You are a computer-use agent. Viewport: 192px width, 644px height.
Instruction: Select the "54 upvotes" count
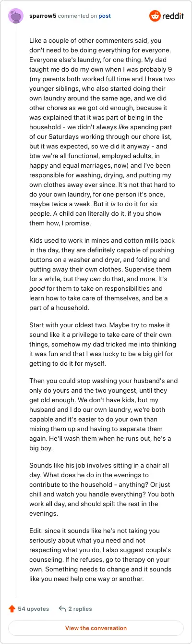click(34, 608)
